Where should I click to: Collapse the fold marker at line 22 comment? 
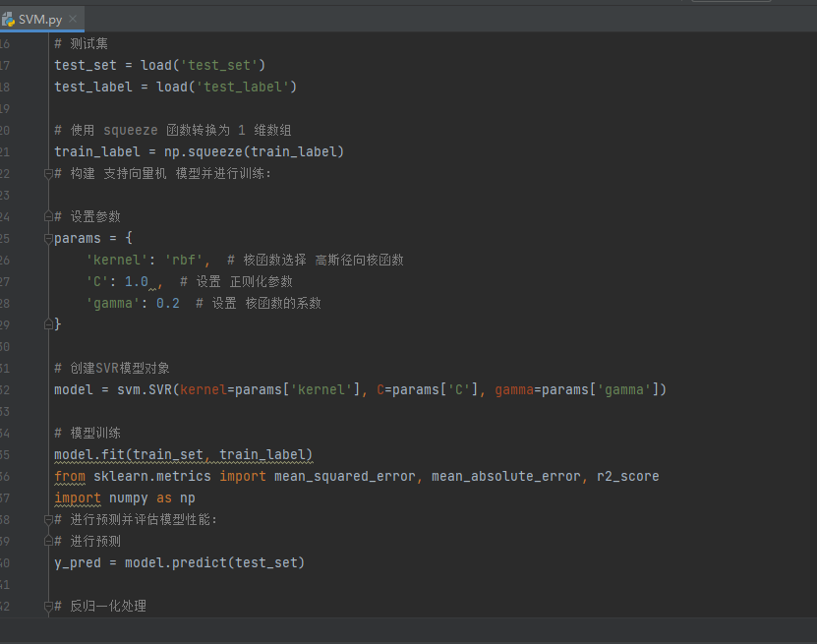coord(46,173)
